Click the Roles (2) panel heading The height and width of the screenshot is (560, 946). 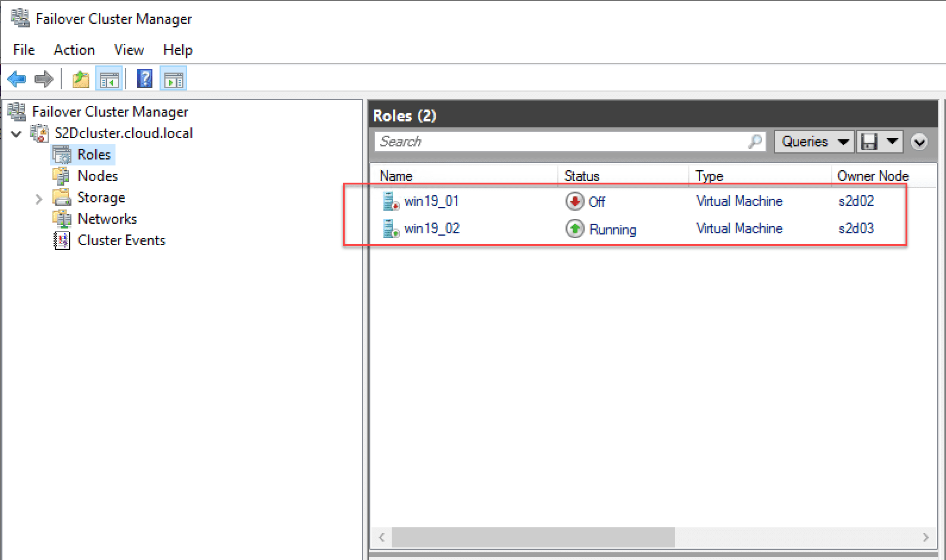point(405,115)
